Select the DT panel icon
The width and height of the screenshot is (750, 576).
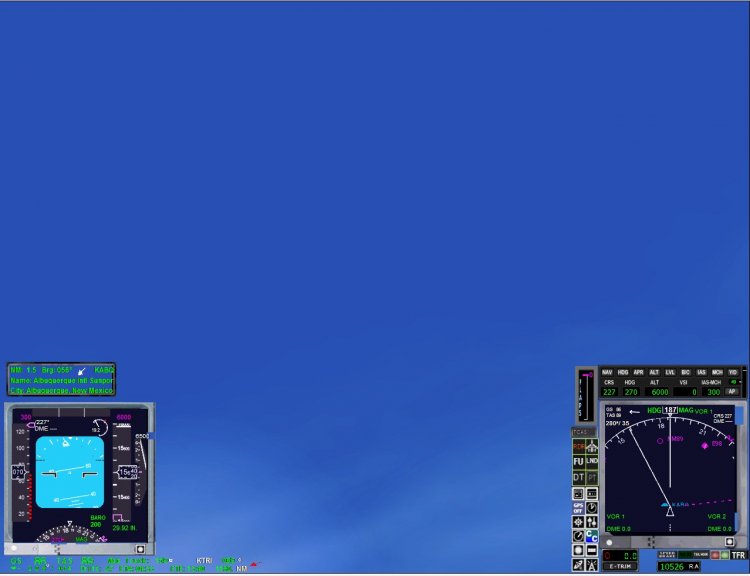pyautogui.click(x=578, y=478)
